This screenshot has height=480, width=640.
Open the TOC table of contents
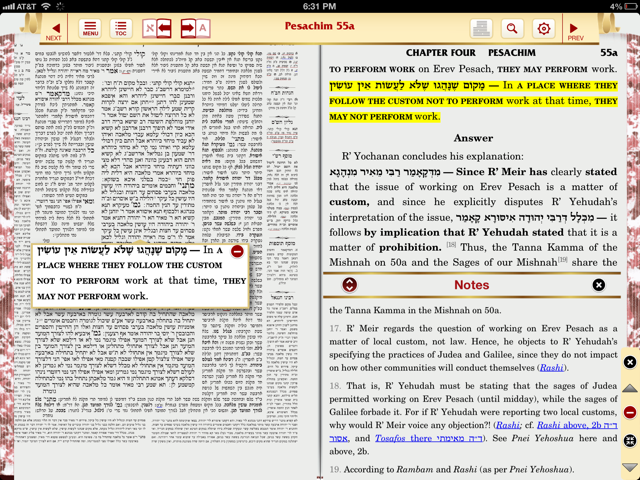[x=120, y=30]
